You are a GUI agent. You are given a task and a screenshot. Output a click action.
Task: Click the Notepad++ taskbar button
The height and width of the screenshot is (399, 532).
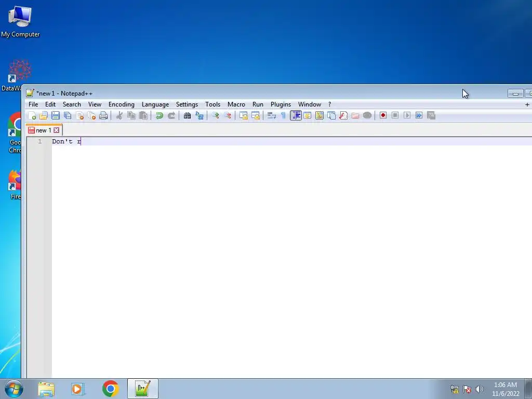(x=143, y=389)
